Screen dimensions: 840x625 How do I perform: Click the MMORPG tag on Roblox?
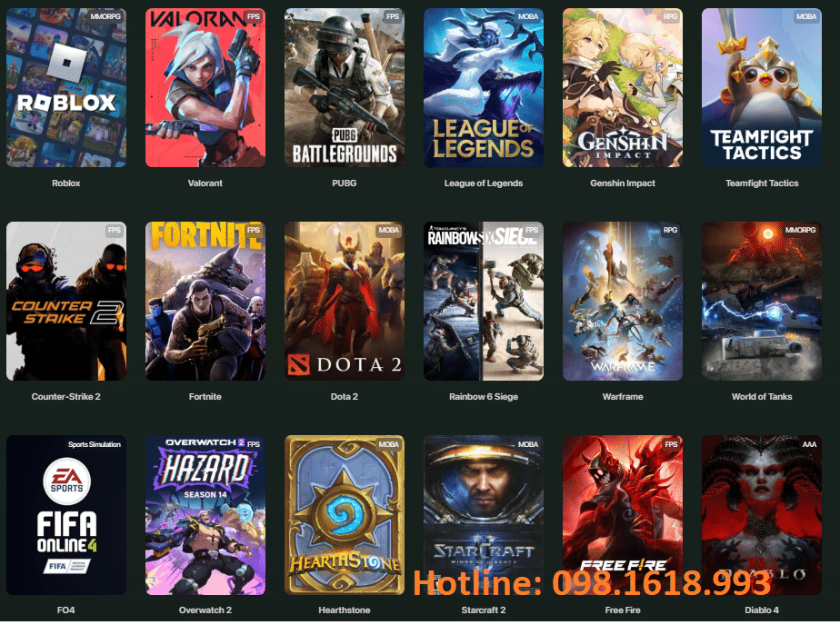pyautogui.click(x=105, y=16)
